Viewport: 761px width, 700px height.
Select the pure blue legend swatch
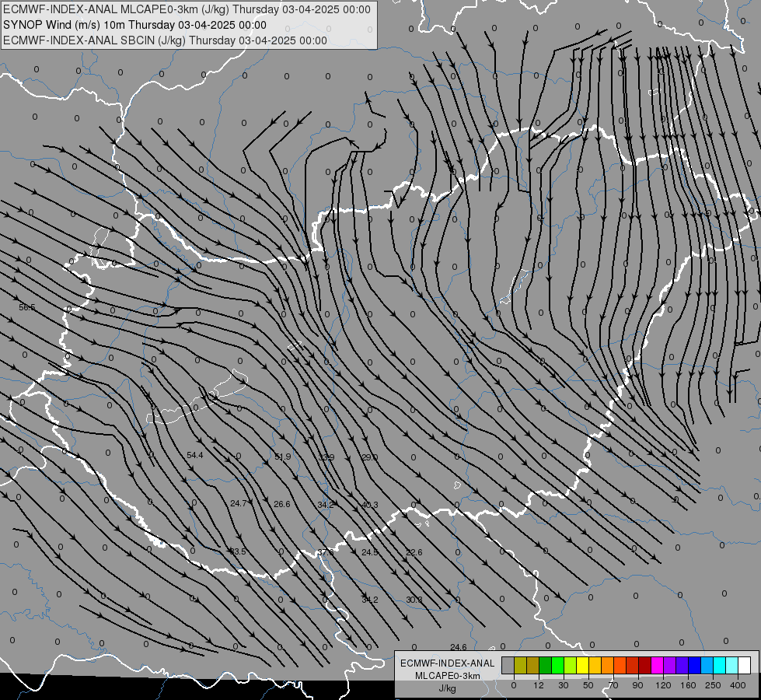tap(694, 665)
